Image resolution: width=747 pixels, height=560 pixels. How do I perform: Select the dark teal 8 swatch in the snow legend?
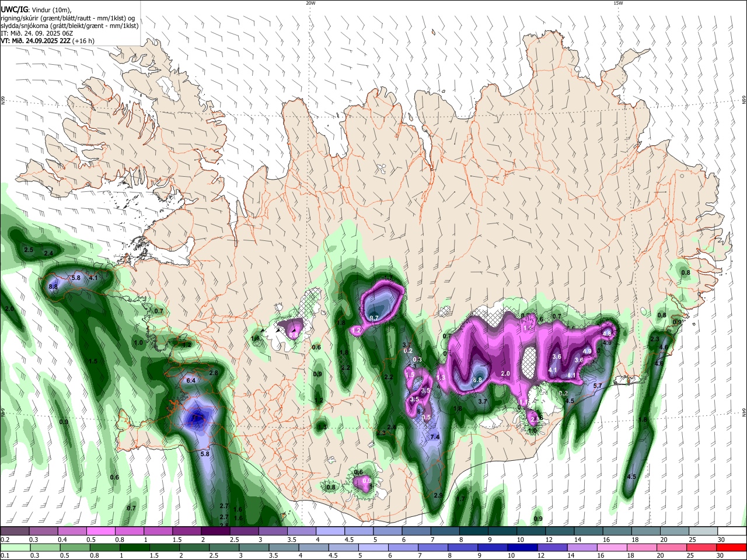(474, 531)
